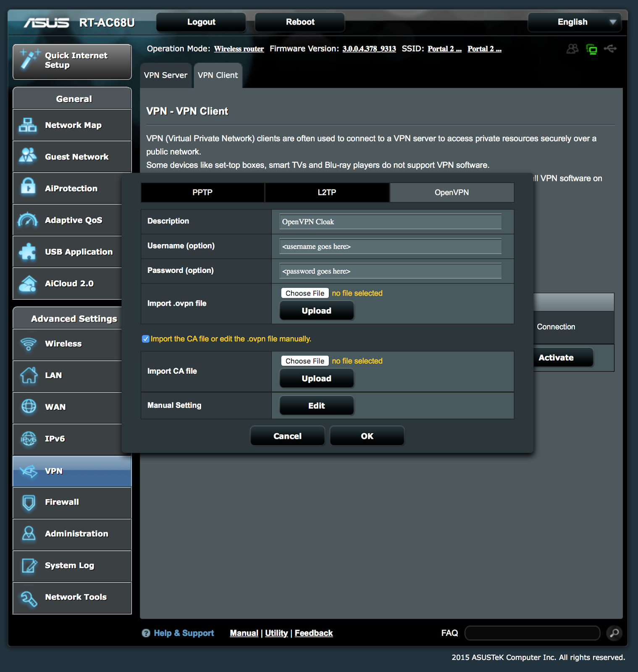The height and width of the screenshot is (672, 638).
Task: Click the FAQ search magnifier icon
Action: [x=614, y=633]
